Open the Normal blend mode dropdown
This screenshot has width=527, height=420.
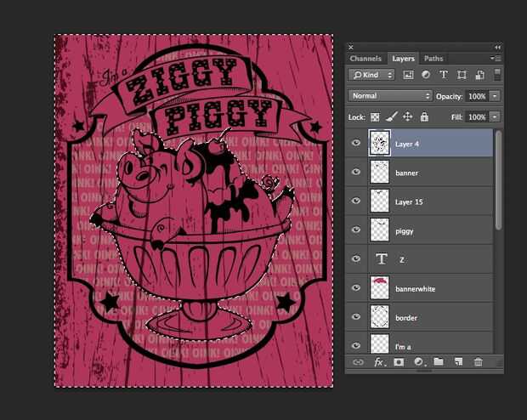click(390, 96)
